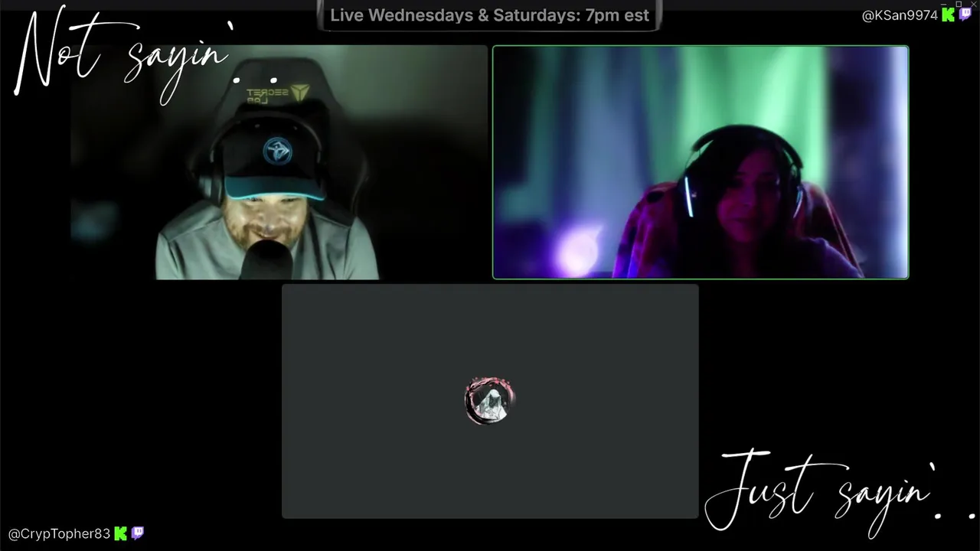Image resolution: width=980 pixels, height=551 pixels.
Task: Click the Twitch logo next to @KSan9974
Action: (965, 15)
